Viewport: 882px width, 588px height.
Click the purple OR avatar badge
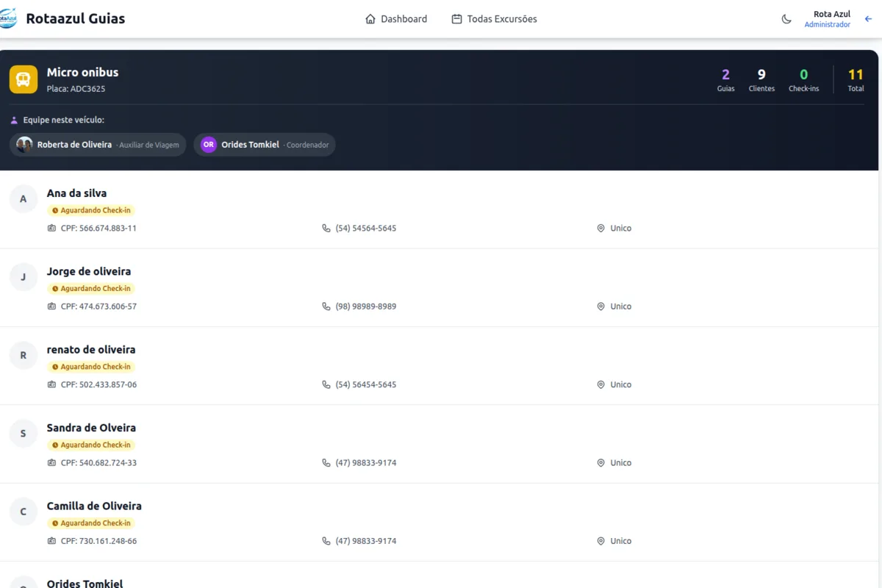point(209,145)
